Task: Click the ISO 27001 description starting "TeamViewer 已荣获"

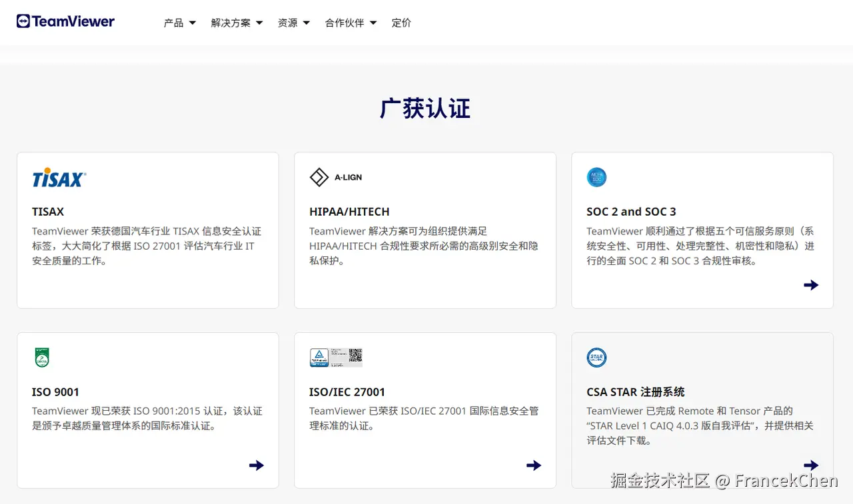Action: tap(424, 418)
